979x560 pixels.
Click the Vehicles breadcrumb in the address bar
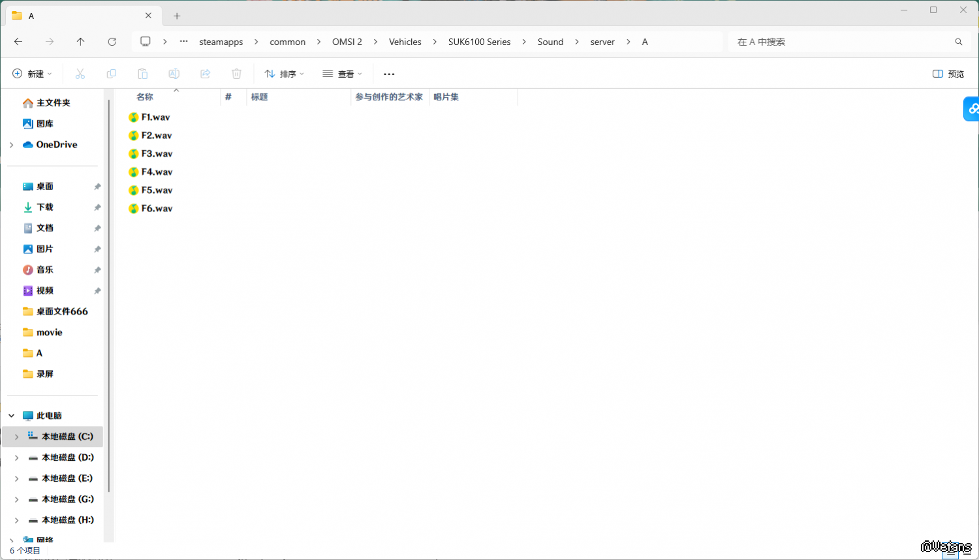point(405,42)
